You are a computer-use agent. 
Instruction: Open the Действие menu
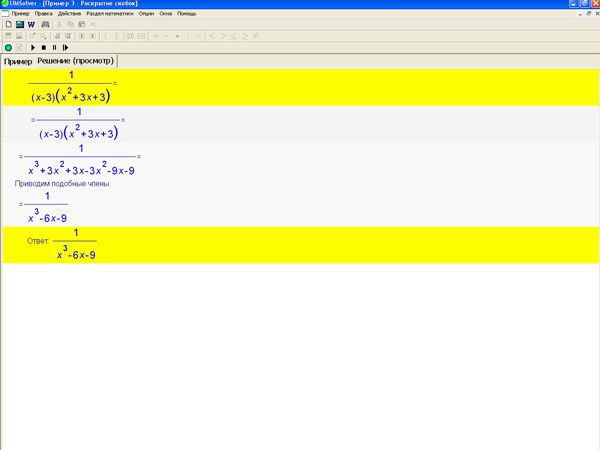coord(70,13)
